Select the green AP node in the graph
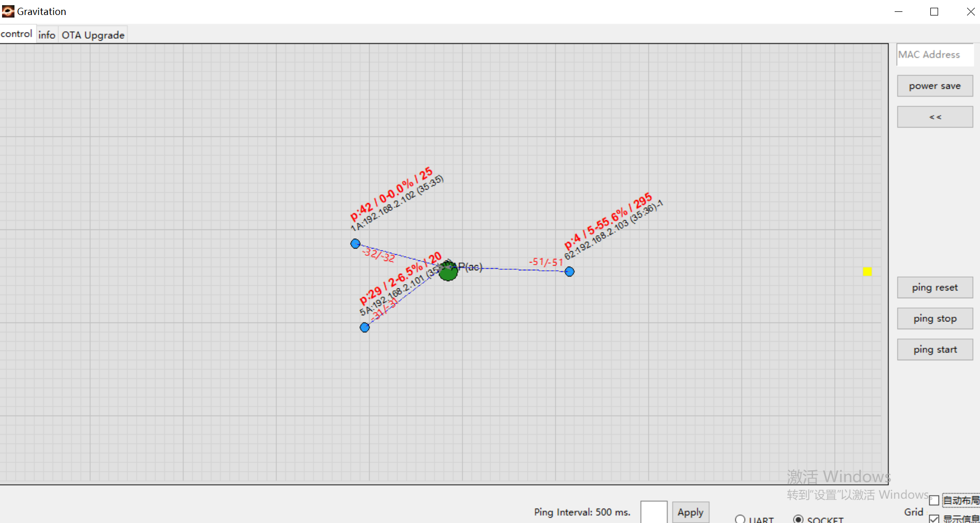The image size is (980, 523). pos(448,271)
